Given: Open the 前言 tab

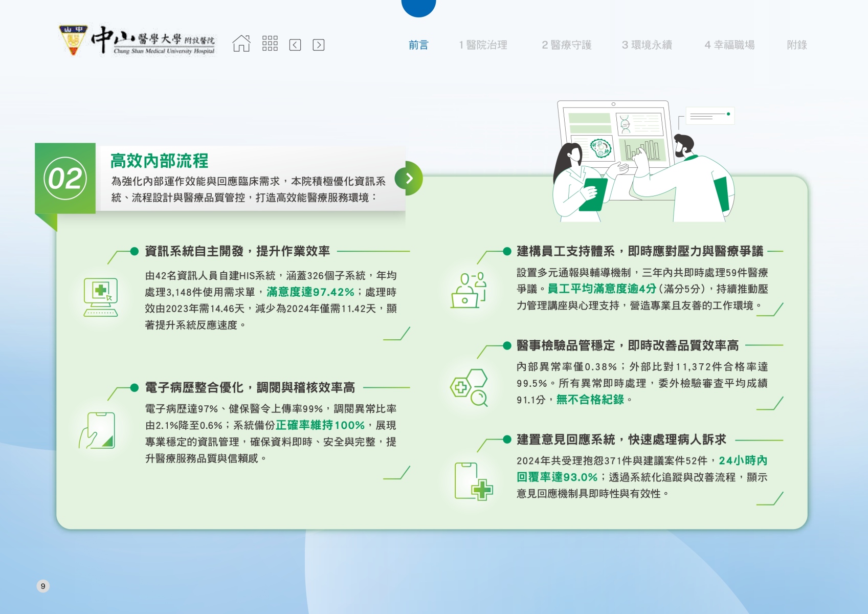Looking at the screenshot, I should (x=418, y=45).
